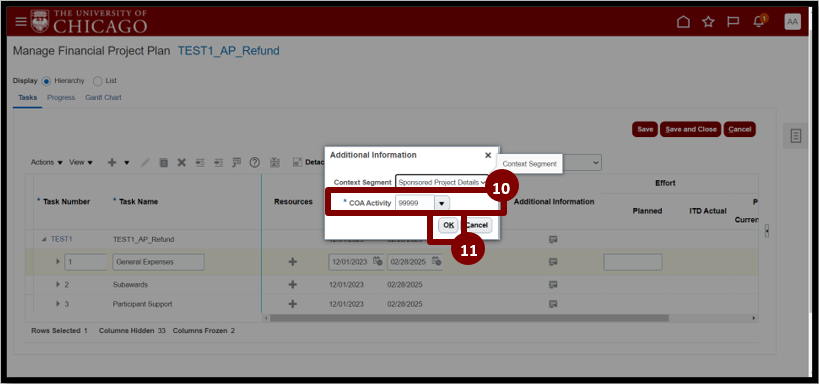The height and width of the screenshot is (384, 819).
Task: Open the Favorites star icon
Action: (x=708, y=21)
